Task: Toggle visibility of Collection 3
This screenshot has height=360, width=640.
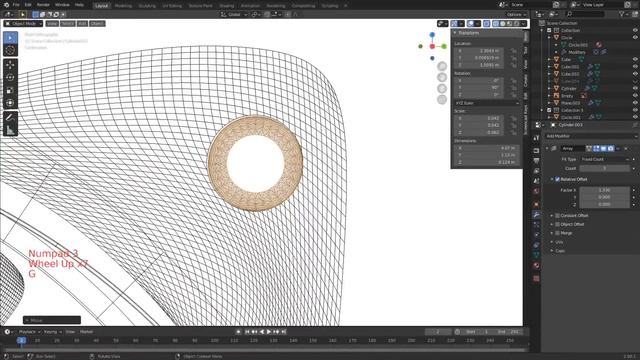Action: click(x=635, y=110)
